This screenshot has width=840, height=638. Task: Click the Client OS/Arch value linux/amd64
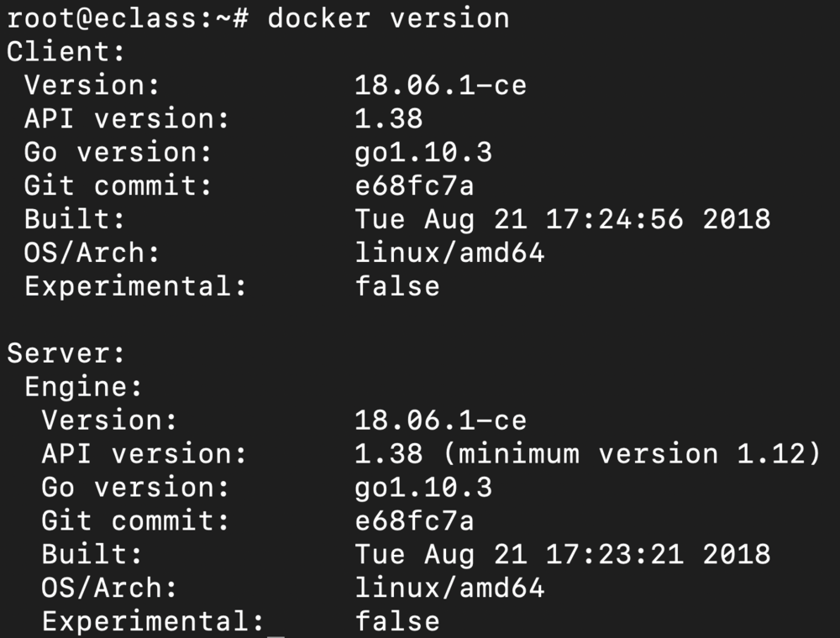[449, 253]
